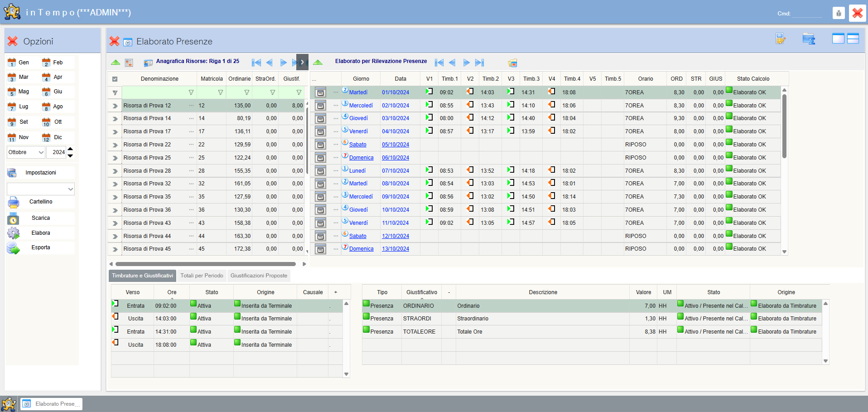The image size is (868, 412).
Task: Open options dots for Risorsa di Prova 43
Action: [x=191, y=223]
